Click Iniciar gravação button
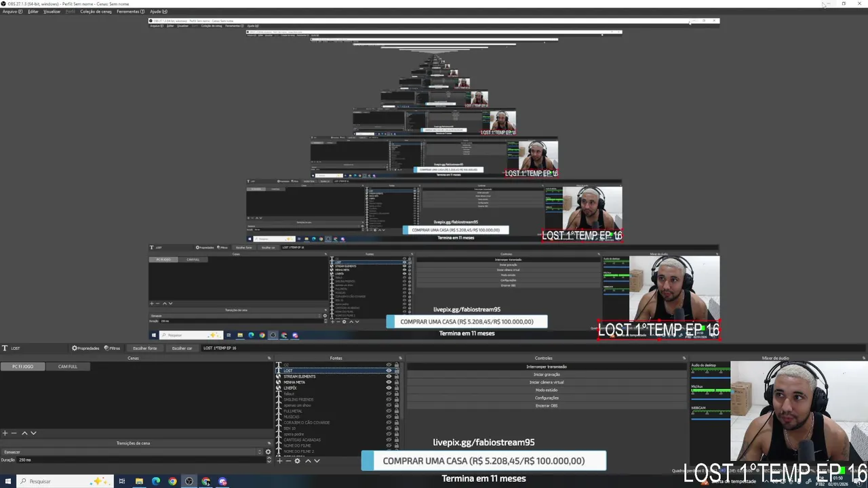 tap(547, 374)
